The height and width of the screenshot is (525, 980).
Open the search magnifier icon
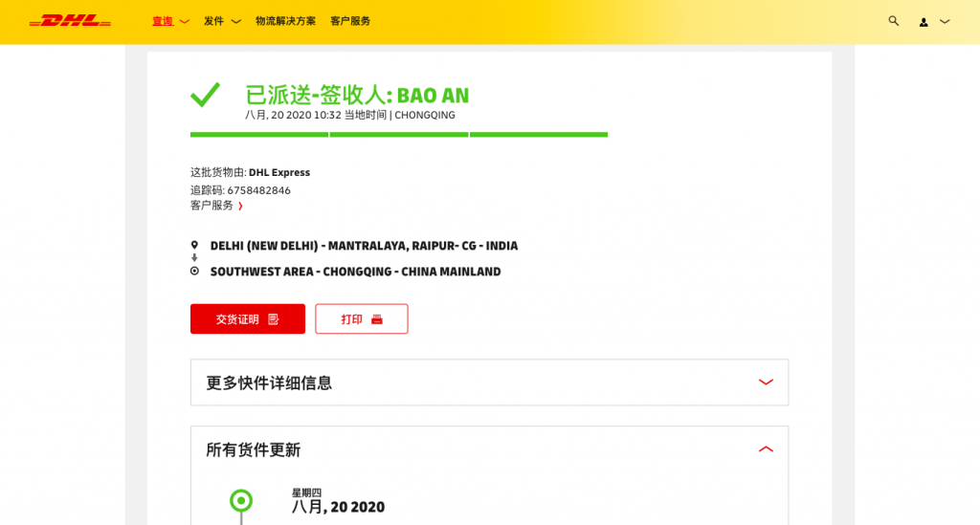pos(894,21)
